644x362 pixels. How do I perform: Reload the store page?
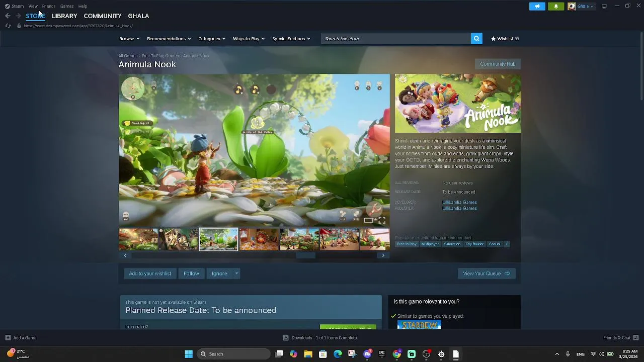click(8, 26)
